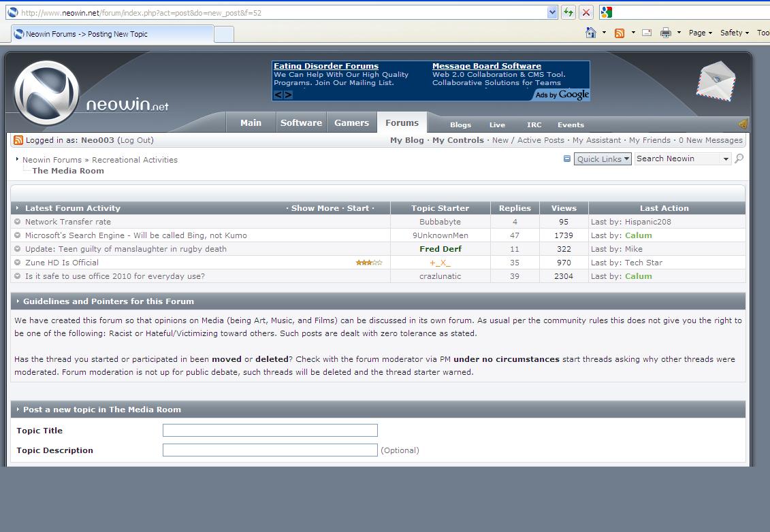Click the orange icon right of Events
770x532 pixels.
pyautogui.click(x=743, y=124)
